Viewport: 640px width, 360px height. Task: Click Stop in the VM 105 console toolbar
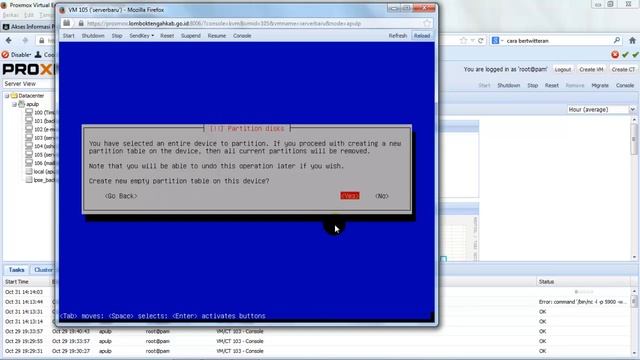tap(117, 36)
